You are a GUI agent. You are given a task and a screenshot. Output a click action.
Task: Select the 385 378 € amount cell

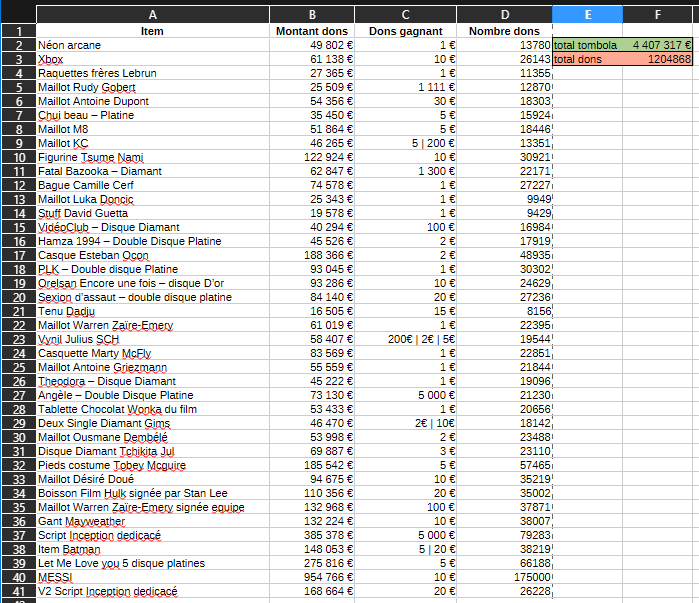pyautogui.click(x=312, y=535)
